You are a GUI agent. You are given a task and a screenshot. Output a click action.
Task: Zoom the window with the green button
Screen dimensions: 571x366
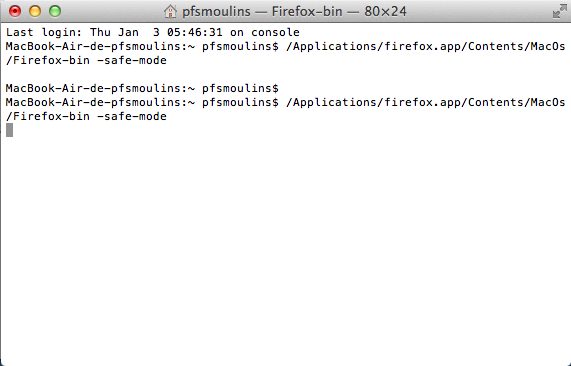[55, 11]
